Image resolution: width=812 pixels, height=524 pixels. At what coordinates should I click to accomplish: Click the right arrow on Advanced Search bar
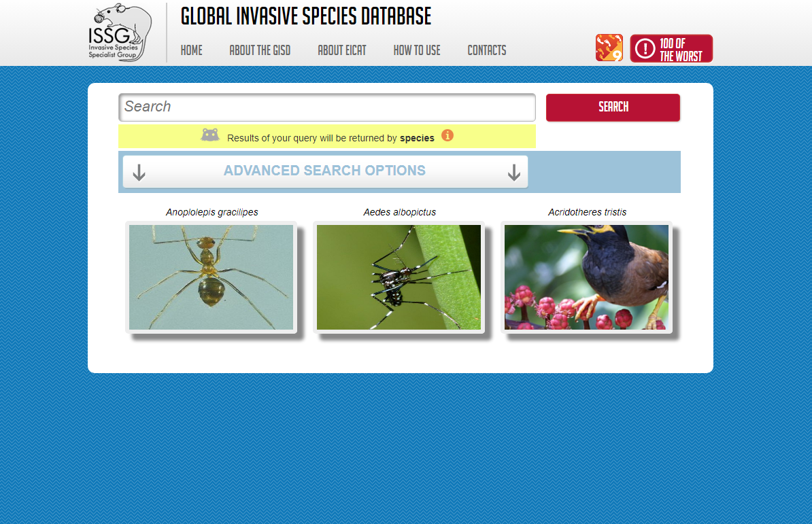pyautogui.click(x=514, y=172)
